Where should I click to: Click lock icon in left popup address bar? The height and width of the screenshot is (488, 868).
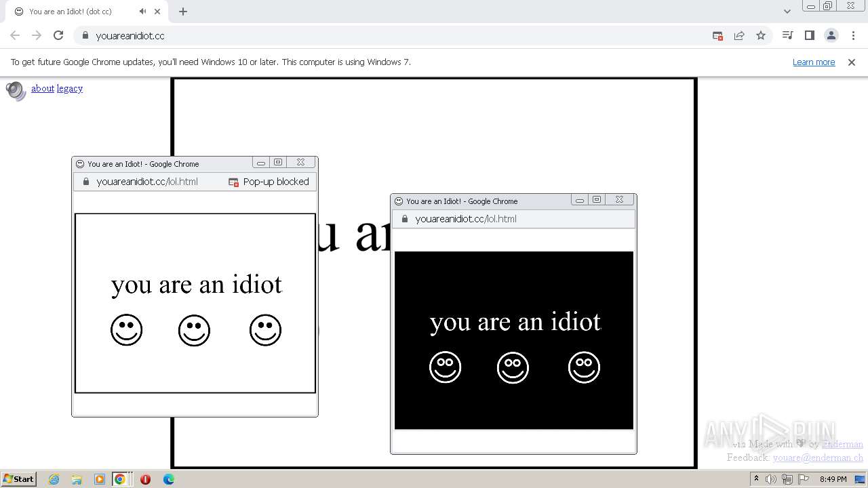pyautogui.click(x=85, y=182)
